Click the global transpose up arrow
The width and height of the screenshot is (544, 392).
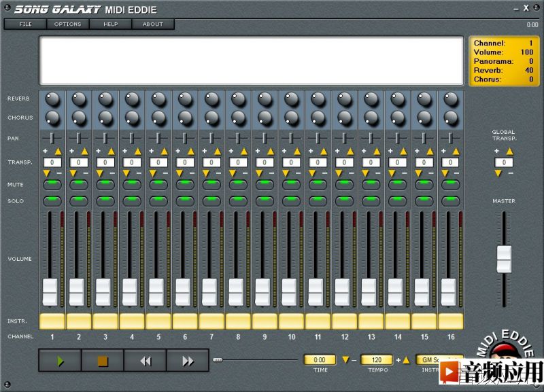[509, 152]
